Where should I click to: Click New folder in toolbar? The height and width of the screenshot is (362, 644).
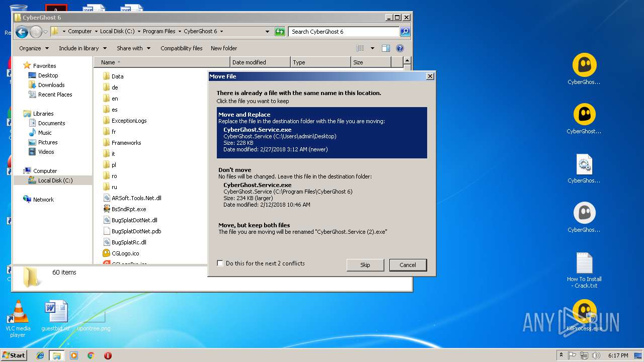(224, 48)
